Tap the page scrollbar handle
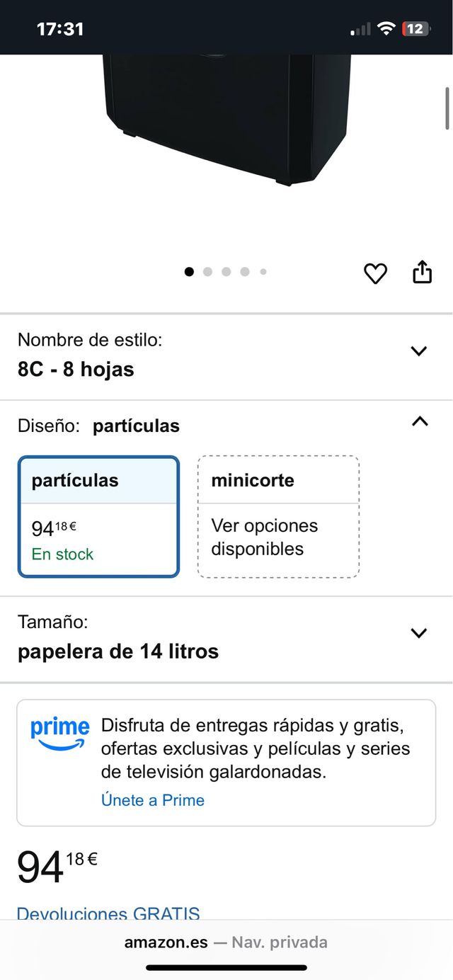Screen dimensions: 453x980 tap(447, 108)
